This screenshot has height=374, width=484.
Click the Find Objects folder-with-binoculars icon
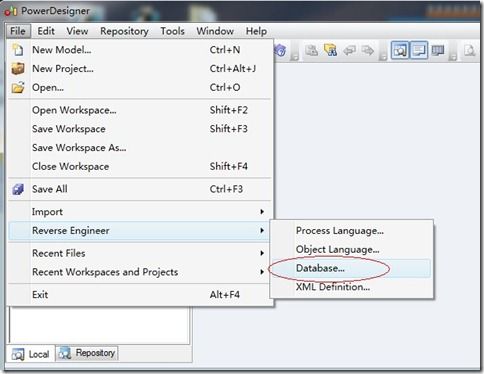coord(330,51)
